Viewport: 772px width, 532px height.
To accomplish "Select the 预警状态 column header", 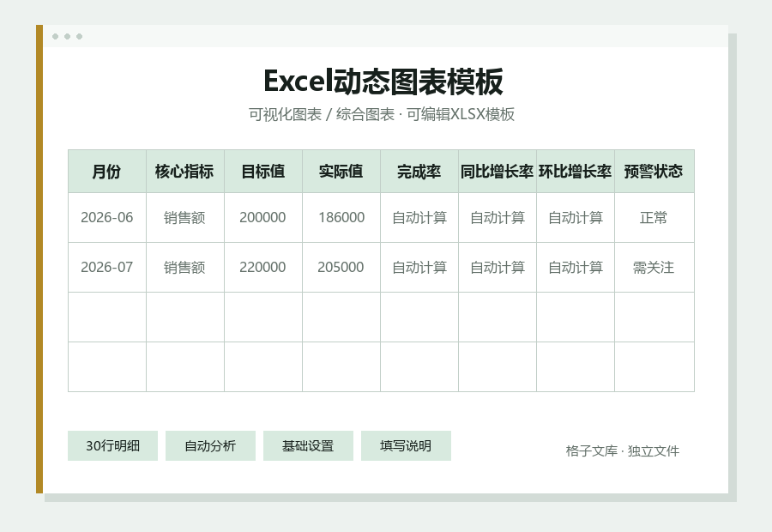I will tap(654, 172).
